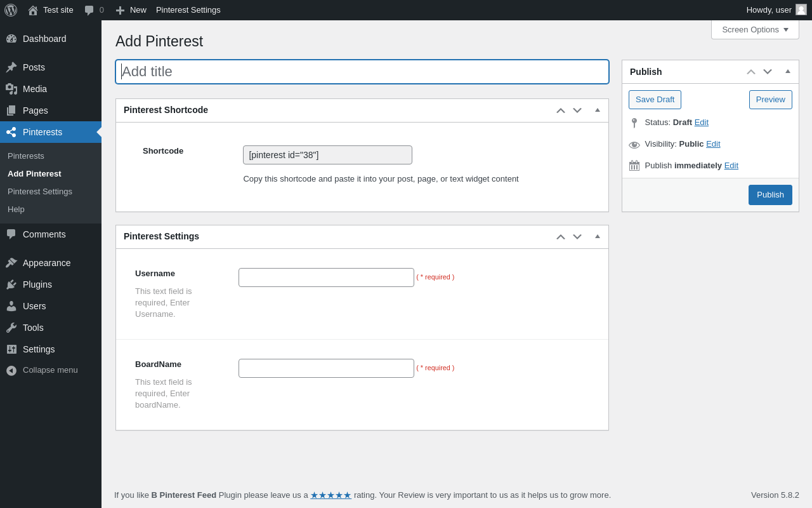
Task: Open Tools menu label
Action: pos(33,328)
